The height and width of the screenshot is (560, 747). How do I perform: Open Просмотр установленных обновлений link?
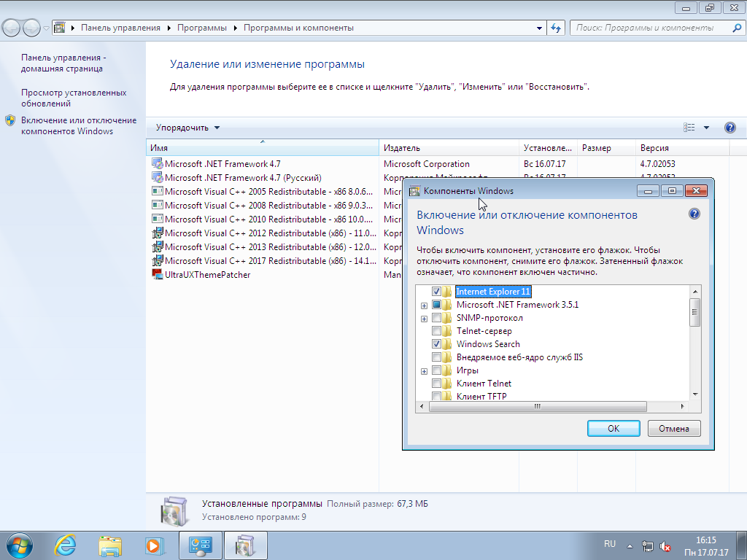click(x=74, y=98)
